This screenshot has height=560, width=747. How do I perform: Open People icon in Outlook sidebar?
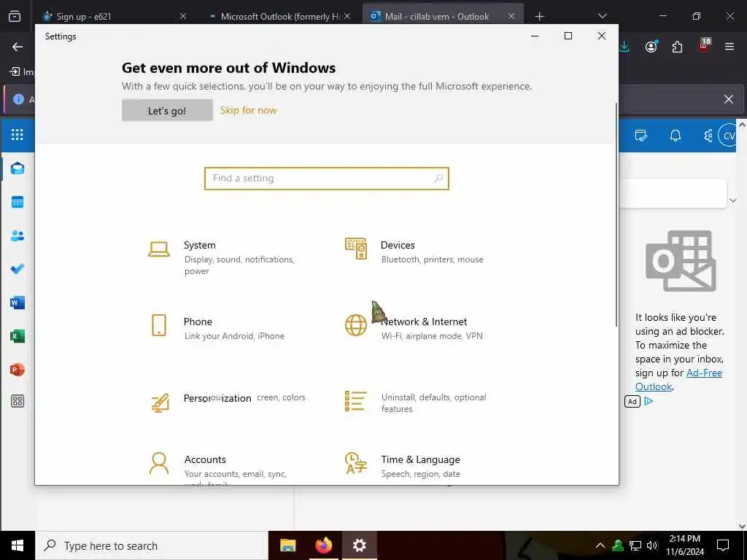point(18,236)
